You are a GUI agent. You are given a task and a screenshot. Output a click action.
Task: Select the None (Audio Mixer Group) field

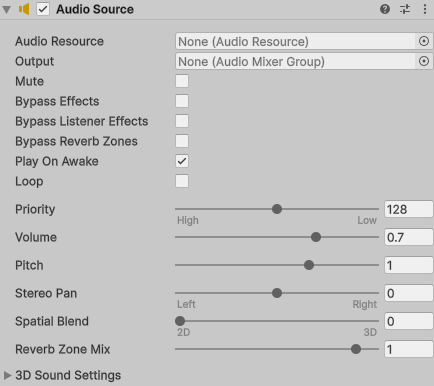click(295, 61)
